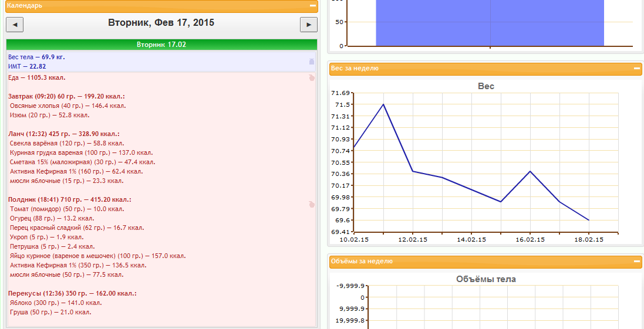Click the blue bar in the top chart
The image size is (644, 329).
click(490, 22)
